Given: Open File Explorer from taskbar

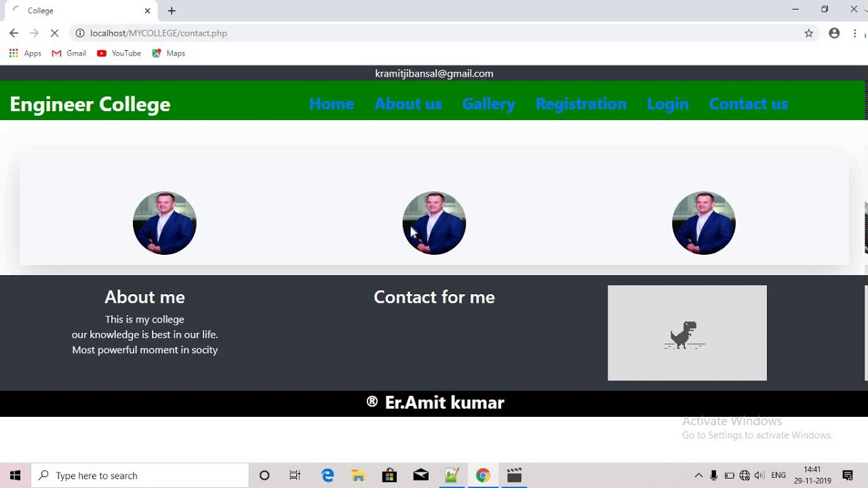Looking at the screenshot, I should tap(358, 475).
